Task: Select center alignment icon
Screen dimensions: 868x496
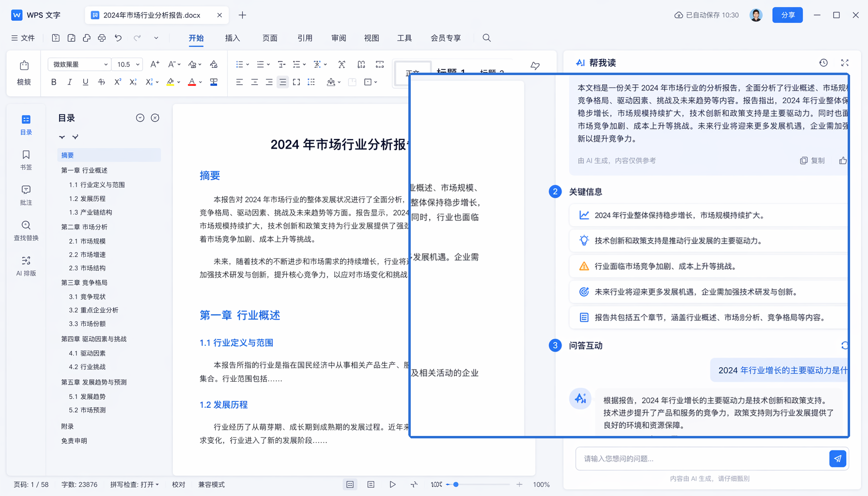Action: pyautogui.click(x=254, y=82)
